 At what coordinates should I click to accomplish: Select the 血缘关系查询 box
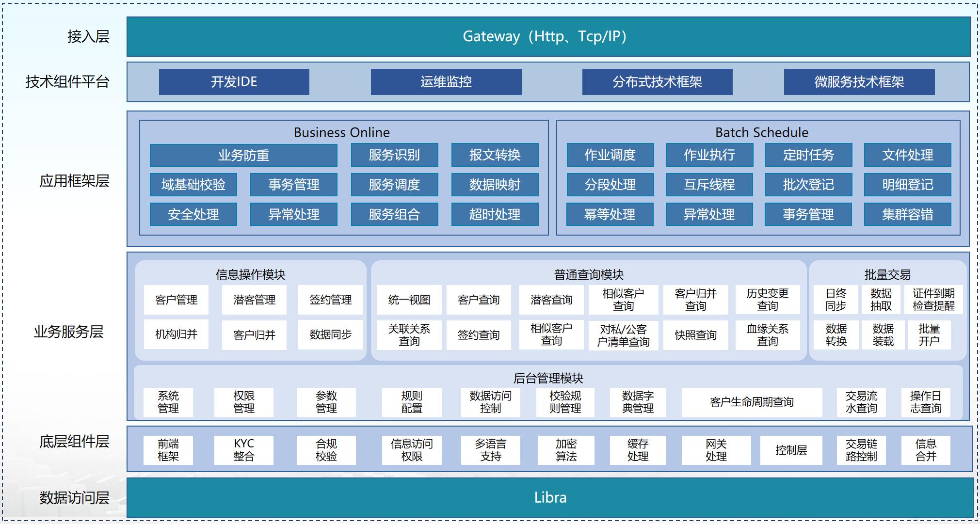coord(768,335)
